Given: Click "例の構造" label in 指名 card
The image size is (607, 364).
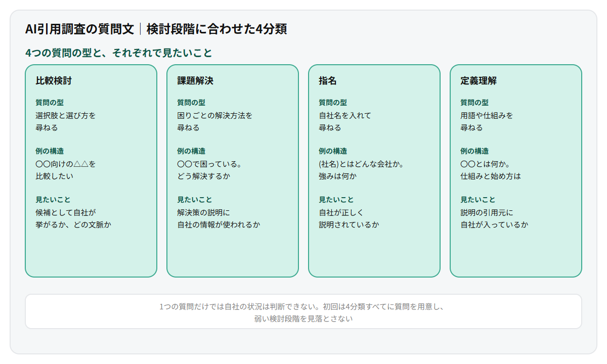Looking at the screenshot, I should click(333, 151).
